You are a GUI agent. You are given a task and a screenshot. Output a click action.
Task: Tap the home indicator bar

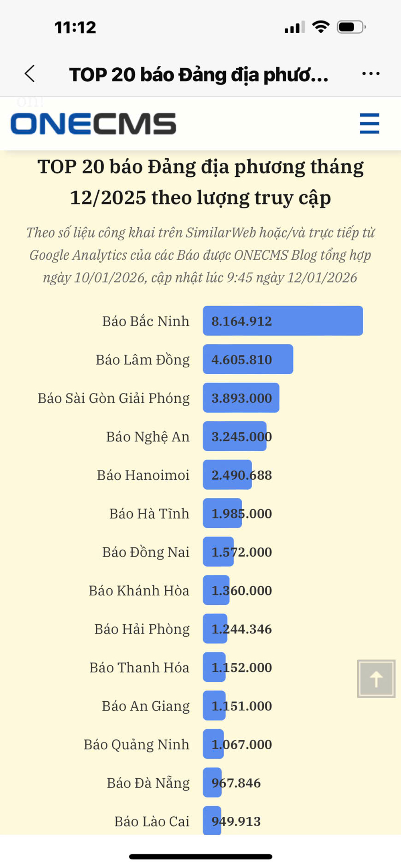[x=200, y=857]
